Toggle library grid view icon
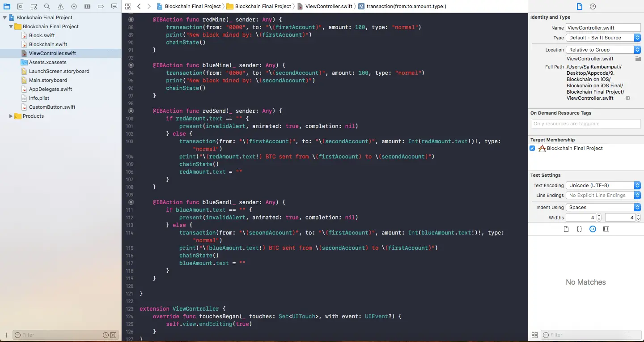The image size is (644, 342). click(x=534, y=335)
